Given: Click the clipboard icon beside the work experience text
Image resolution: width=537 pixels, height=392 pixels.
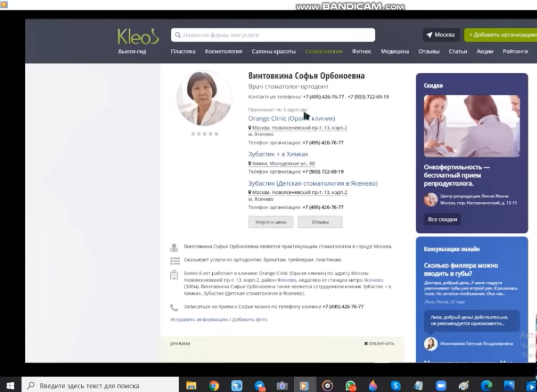Looking at the screenshot, I should [x=174, y=275].
